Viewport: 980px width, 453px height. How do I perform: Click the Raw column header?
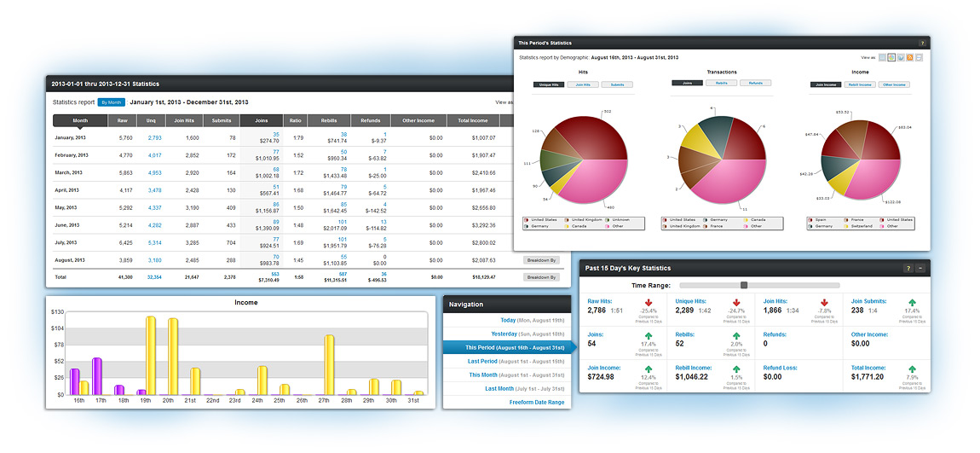point(123,121)
